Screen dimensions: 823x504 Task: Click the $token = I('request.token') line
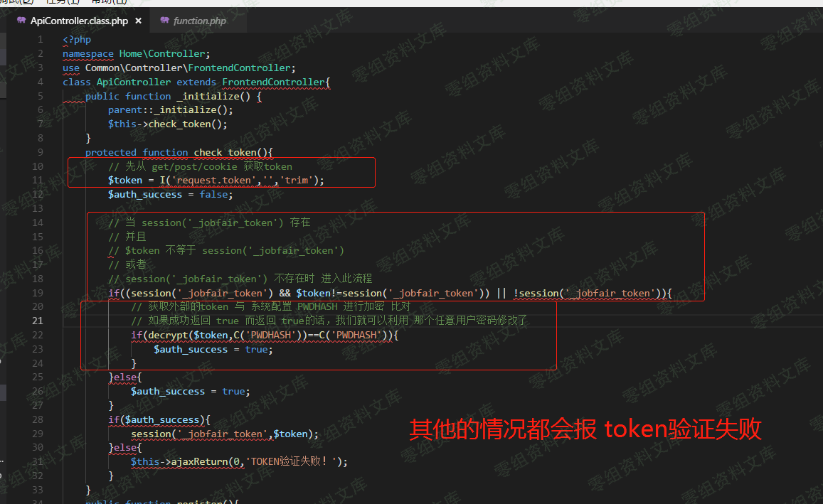coord(216,181)
